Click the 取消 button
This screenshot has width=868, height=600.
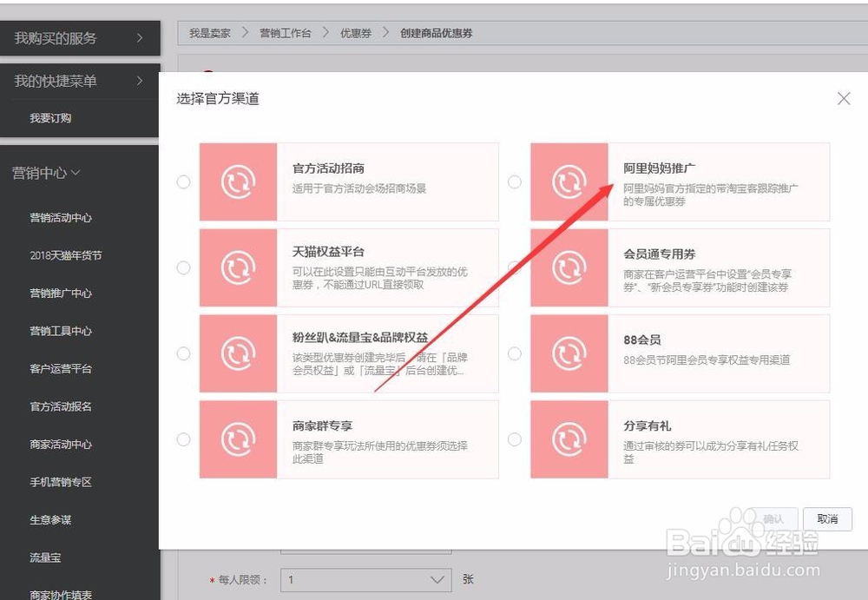[x=827, y=519]
